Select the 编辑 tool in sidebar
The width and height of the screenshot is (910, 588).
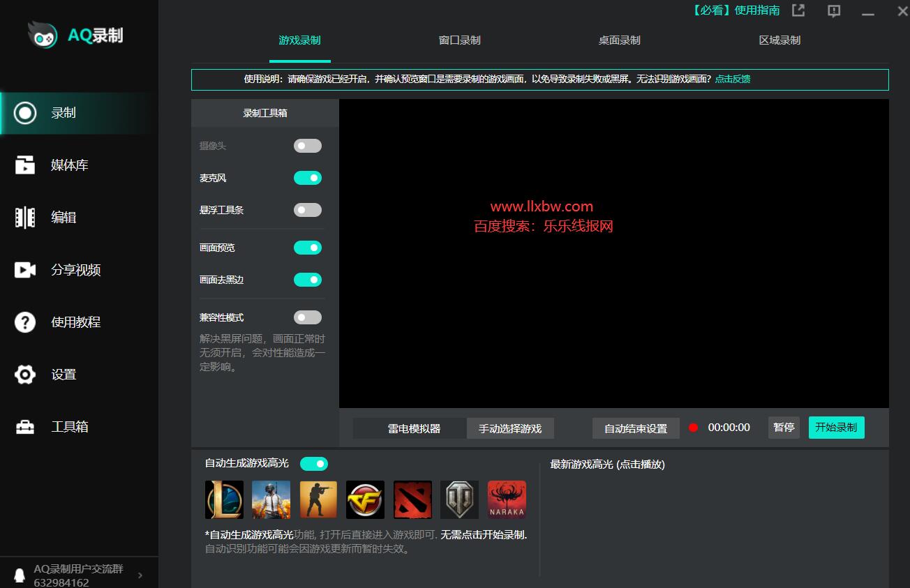tap(63, 217)
